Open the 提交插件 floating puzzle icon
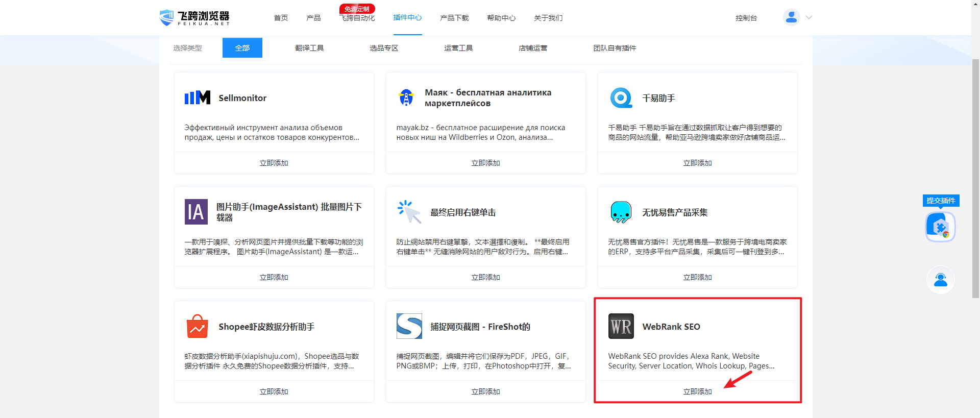 pos(940,227)
